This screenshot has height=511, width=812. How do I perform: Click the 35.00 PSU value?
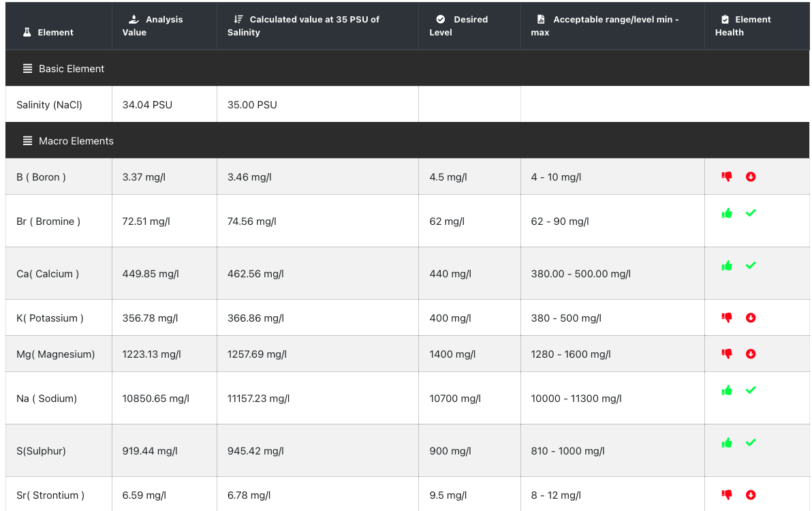point(252,104)
